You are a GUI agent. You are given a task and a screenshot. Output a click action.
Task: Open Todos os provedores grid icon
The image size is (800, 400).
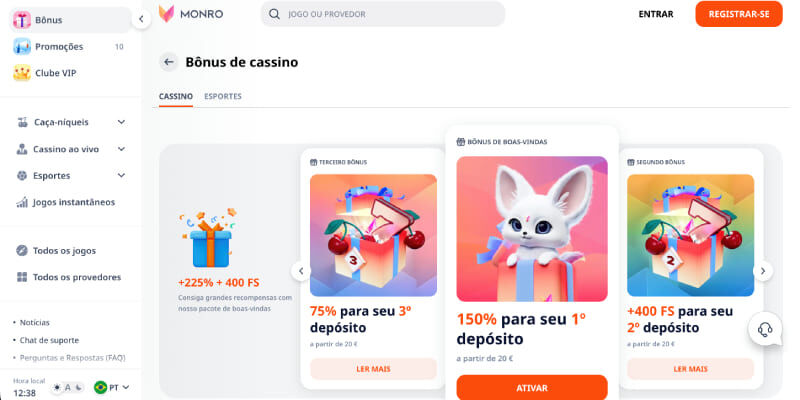(22, 277)
